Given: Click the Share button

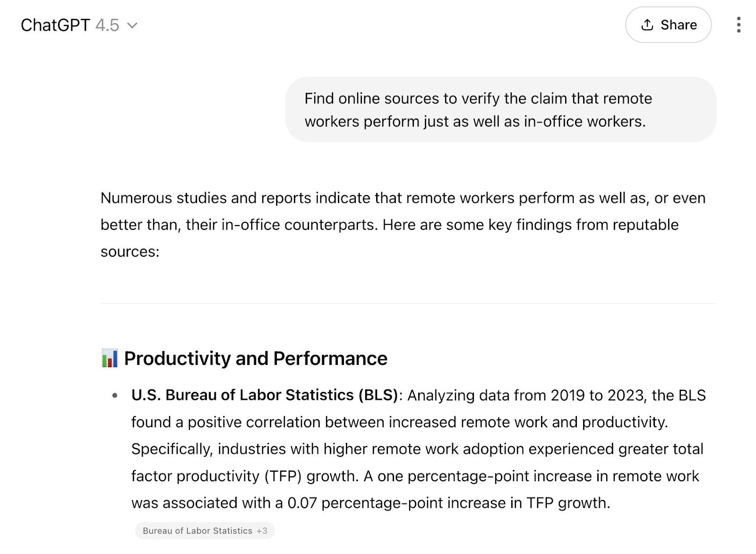Looking at the screenshot, I should coord(668,25).
